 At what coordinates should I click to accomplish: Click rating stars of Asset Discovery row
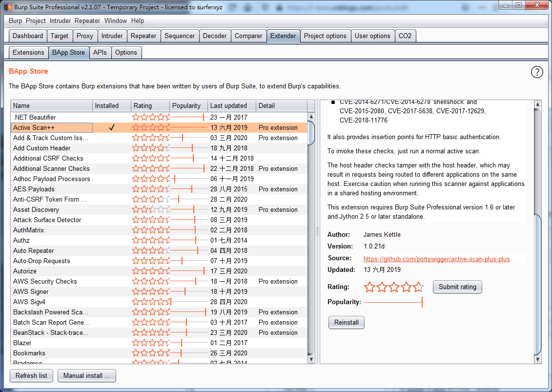click(x=151, y=209)
